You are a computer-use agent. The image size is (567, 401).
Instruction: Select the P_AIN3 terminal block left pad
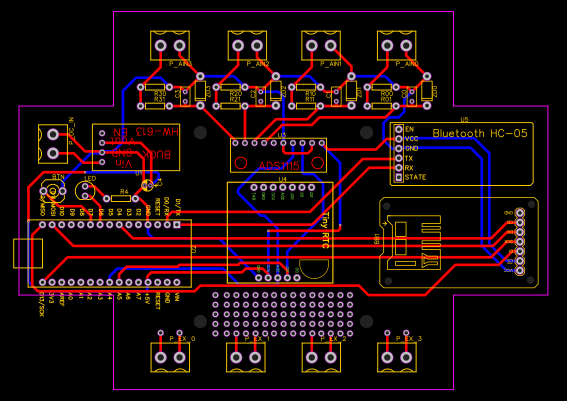pyautogui.click(x=161, y=46)
